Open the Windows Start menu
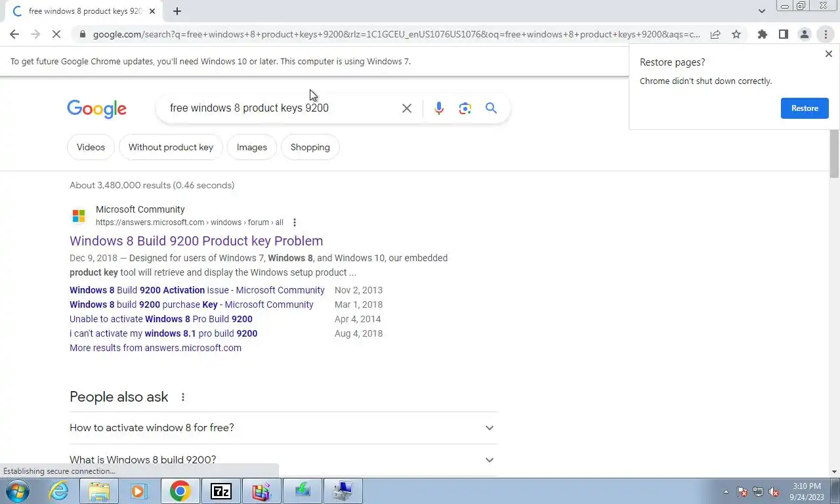The width and height of the screenshot is (840, 504). (x=17, y=491)
